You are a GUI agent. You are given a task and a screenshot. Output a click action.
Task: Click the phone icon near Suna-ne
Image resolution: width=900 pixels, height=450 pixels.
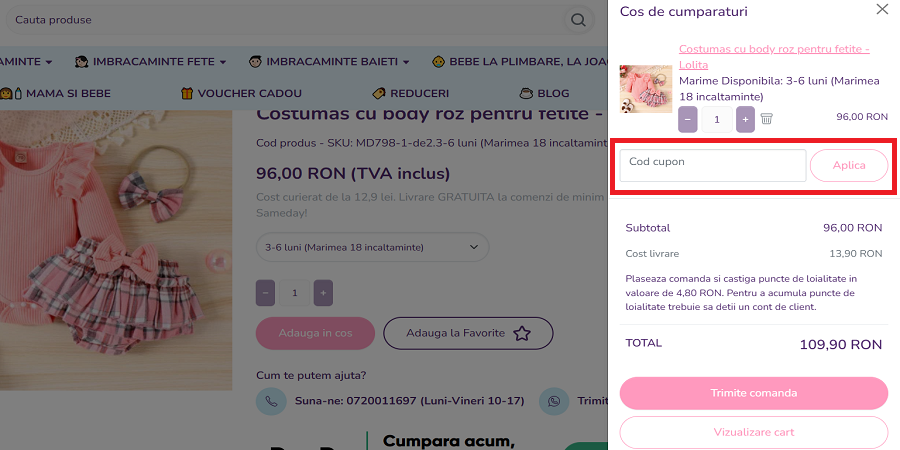coord(270,401)
